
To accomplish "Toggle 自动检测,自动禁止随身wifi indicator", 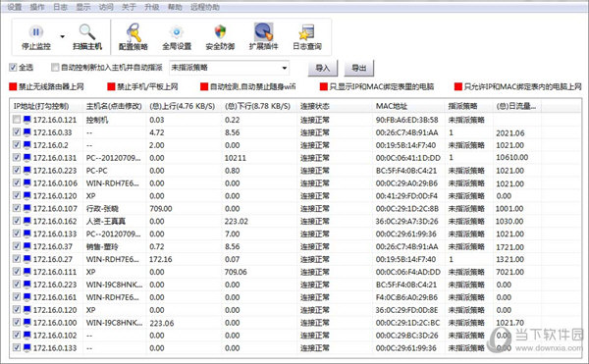I will [204, 87].
